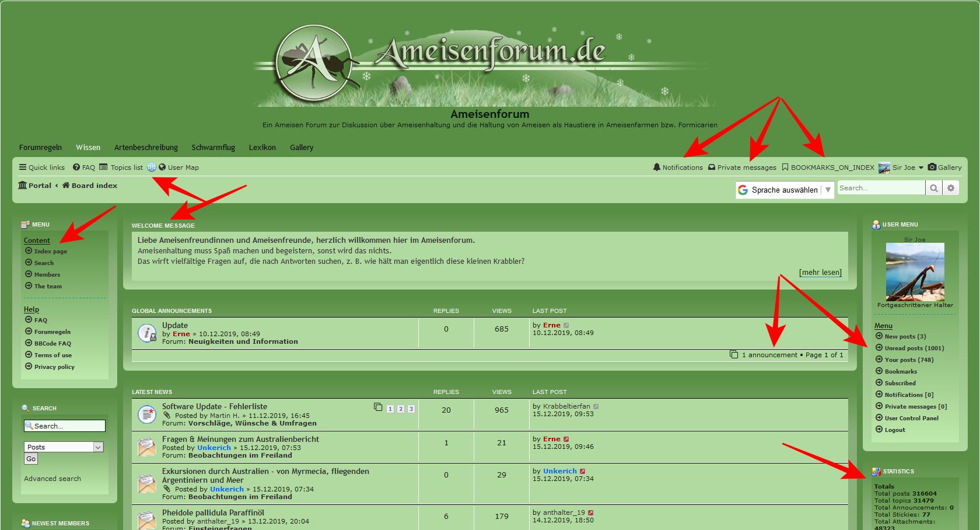
Task: Open the Schwarmflug menu item
Action: tap(213, 148)
